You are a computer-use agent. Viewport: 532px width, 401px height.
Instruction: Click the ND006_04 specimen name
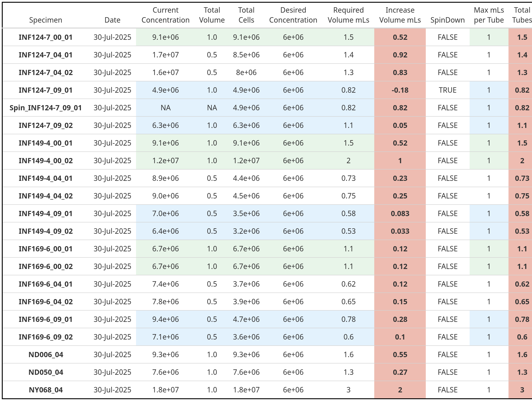(x=45, y=355)
